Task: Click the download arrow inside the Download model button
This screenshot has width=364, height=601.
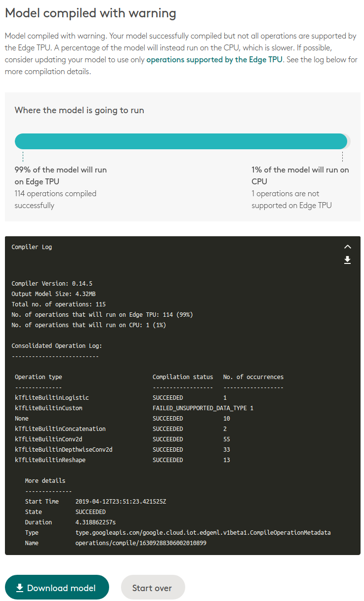Action: pyautogui.click(x=20, y=587)
